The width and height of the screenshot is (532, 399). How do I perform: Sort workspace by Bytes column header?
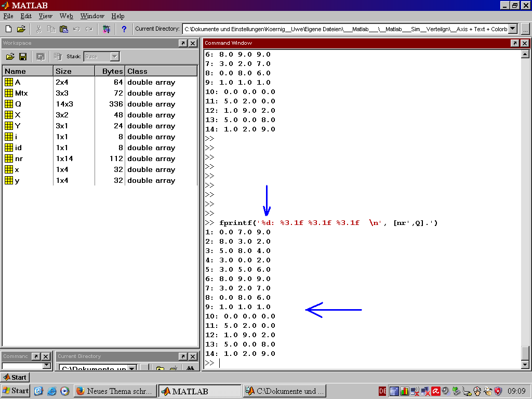pos(109,71)
